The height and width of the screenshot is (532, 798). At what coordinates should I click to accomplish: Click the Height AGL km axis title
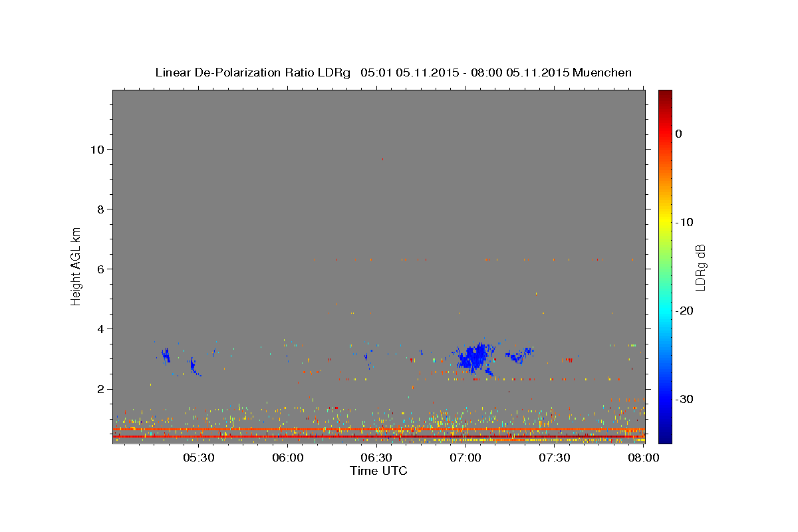click(x=76, y=266)
